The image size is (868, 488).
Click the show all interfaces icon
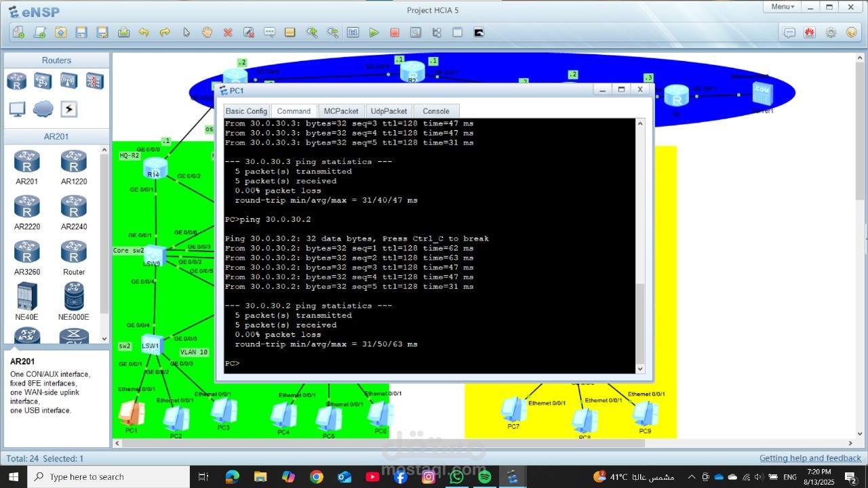pyautogui.click(x=437, y=32)
